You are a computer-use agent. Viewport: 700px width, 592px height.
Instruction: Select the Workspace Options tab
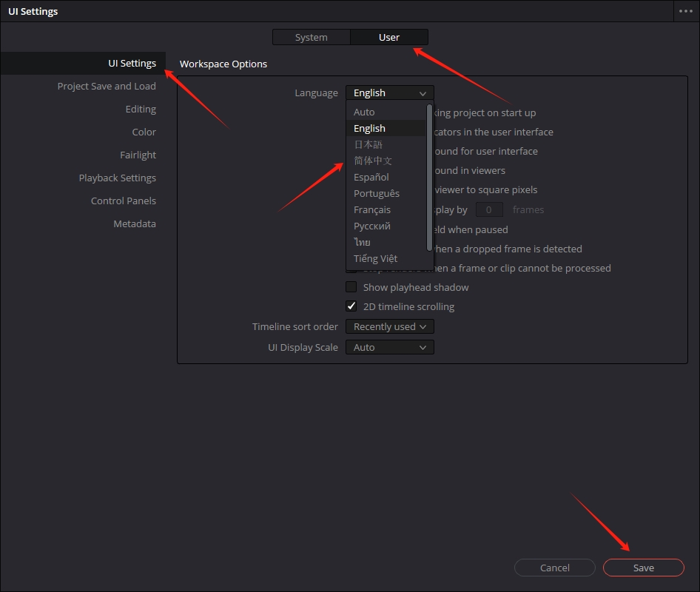tap(223, 64)
